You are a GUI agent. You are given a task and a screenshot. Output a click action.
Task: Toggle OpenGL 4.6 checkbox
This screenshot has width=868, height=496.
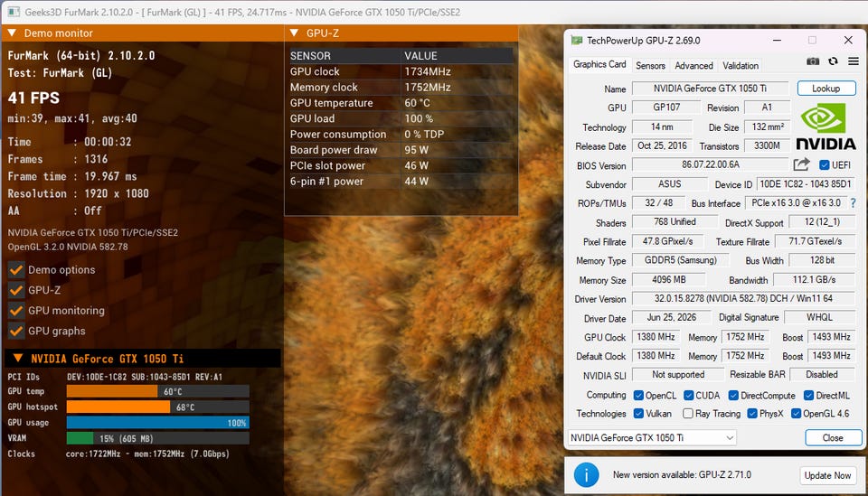pyautogui.click(x=796, y=413)
